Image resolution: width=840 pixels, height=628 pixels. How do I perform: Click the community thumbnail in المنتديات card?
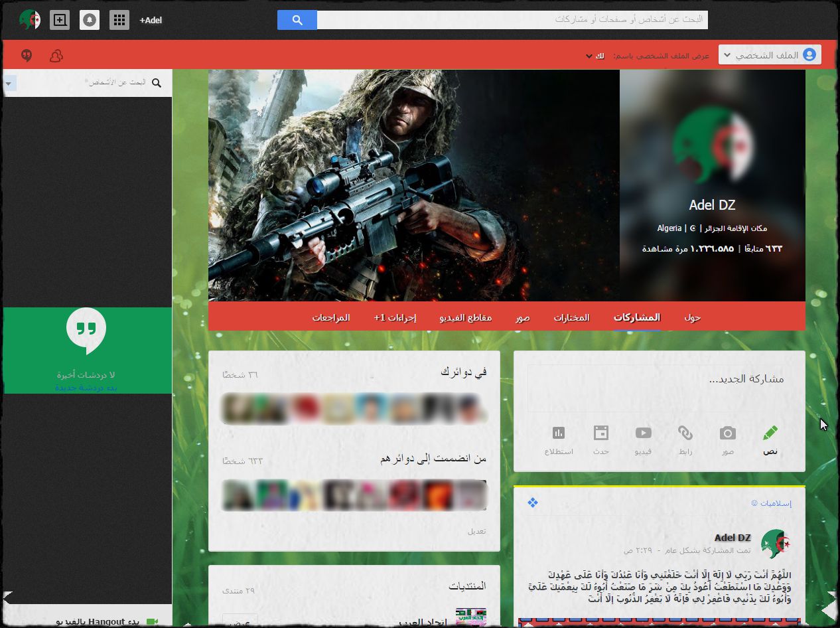(x=471, y=618)
